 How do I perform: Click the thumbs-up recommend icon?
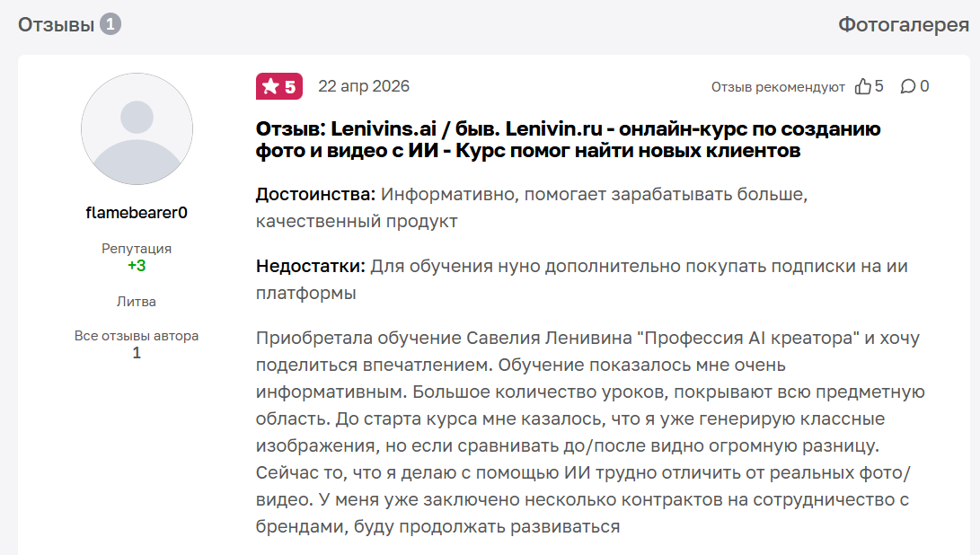pos(862,86)
